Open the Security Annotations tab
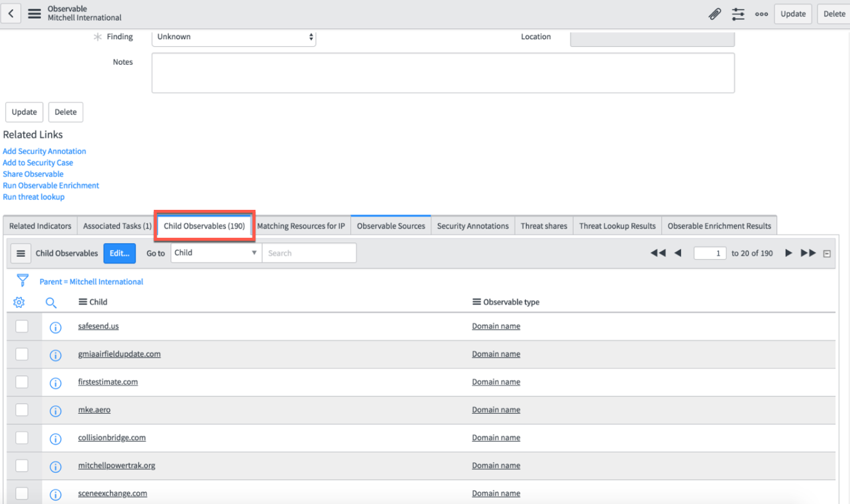The width and height of the screenshot is (850, 504). 473,226
